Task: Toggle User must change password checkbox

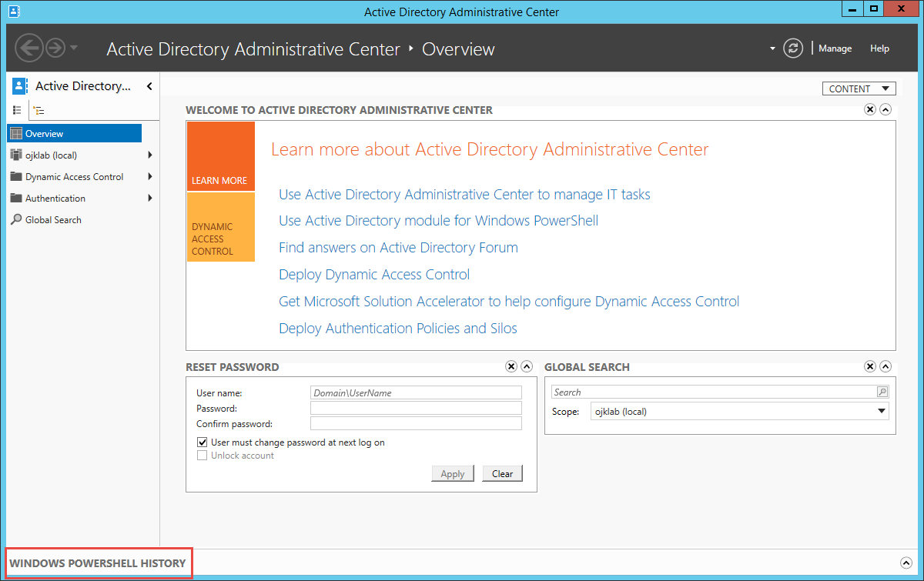Action: click(203, 442)
